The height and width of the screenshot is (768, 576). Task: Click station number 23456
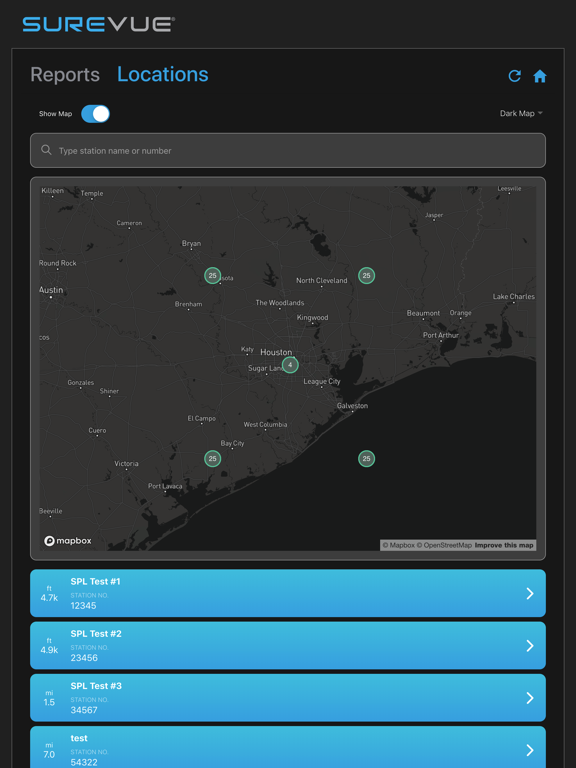[84, 658]
